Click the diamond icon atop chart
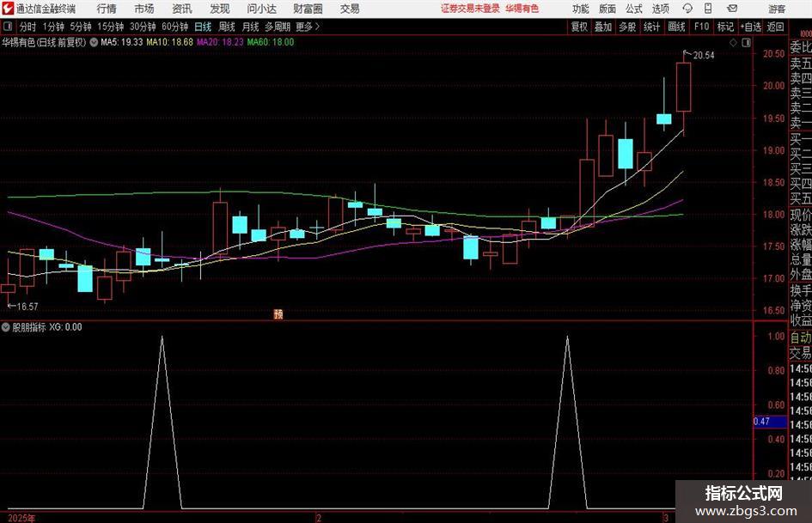Screen dimensions: 812x523 click(x=733, y=43)
